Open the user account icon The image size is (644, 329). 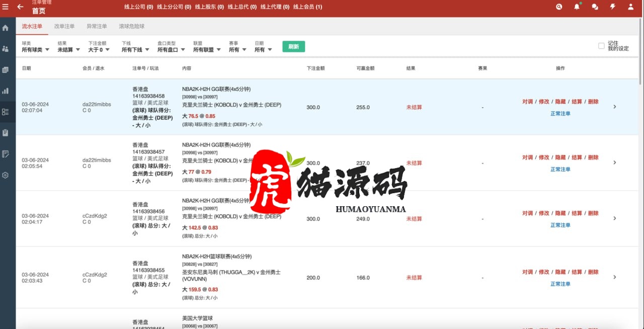pos(630,7)
